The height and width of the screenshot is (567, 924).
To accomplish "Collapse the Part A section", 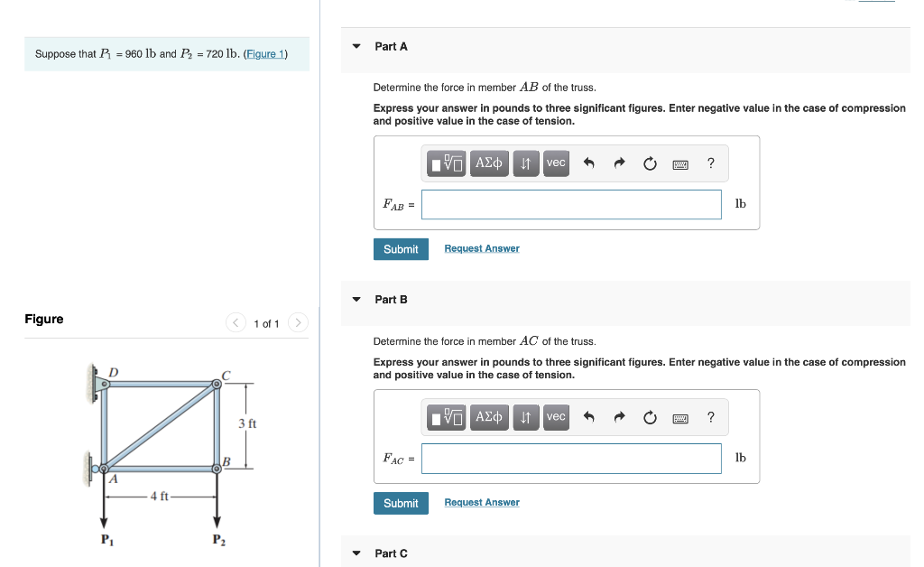I will click(356, 46).
